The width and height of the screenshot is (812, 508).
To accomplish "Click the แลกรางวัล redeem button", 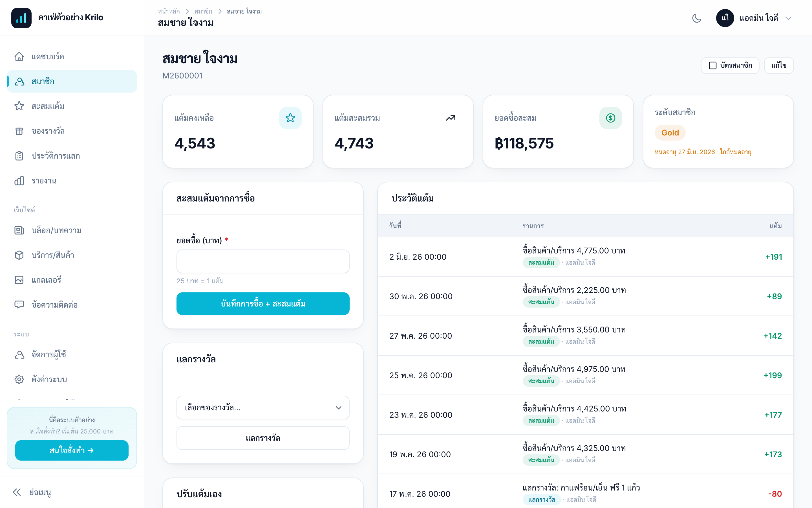I will 263,438.
